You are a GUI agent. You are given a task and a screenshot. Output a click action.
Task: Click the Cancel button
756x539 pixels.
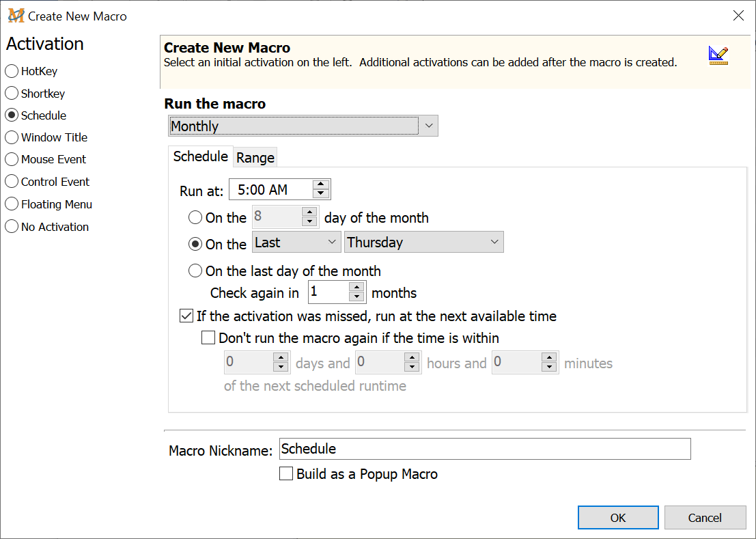click(704, 518)
